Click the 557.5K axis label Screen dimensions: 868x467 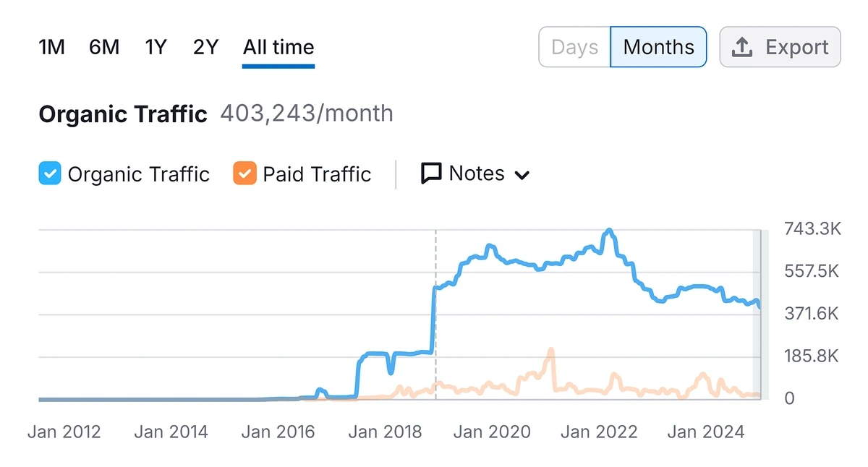(x=812, y=271)
